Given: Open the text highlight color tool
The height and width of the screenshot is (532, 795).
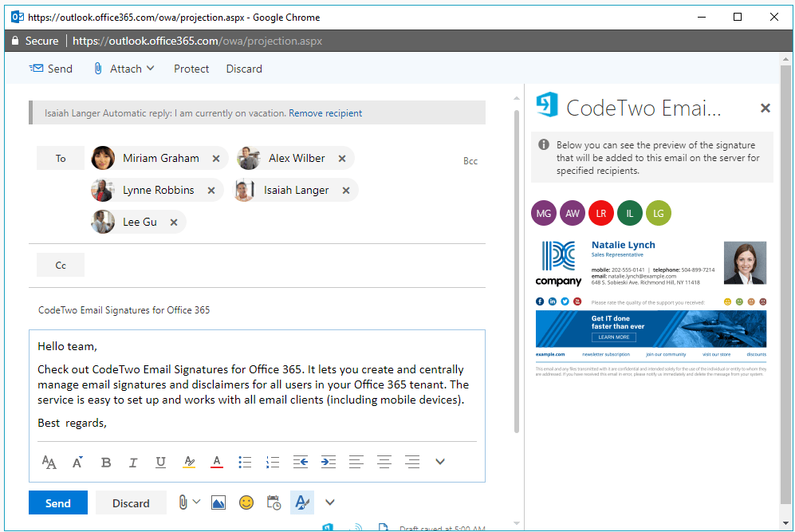Looking at the screenshot, I should tap(189, 462).
